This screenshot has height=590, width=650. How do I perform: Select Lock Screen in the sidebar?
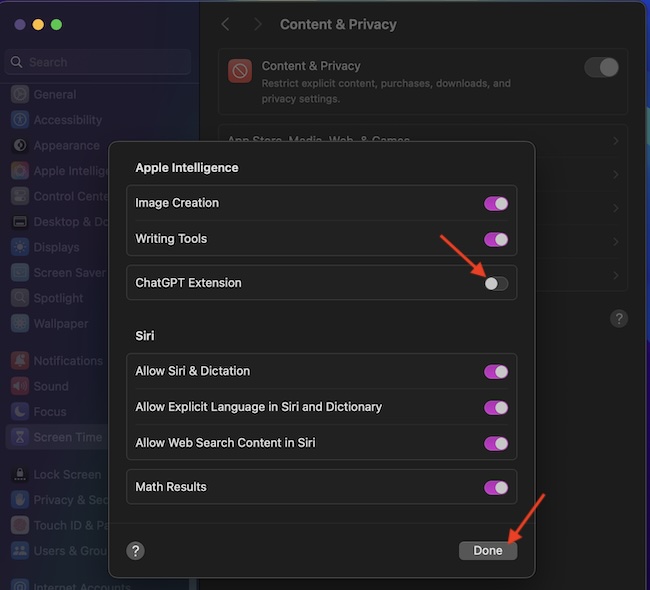(x=66, y=475)
